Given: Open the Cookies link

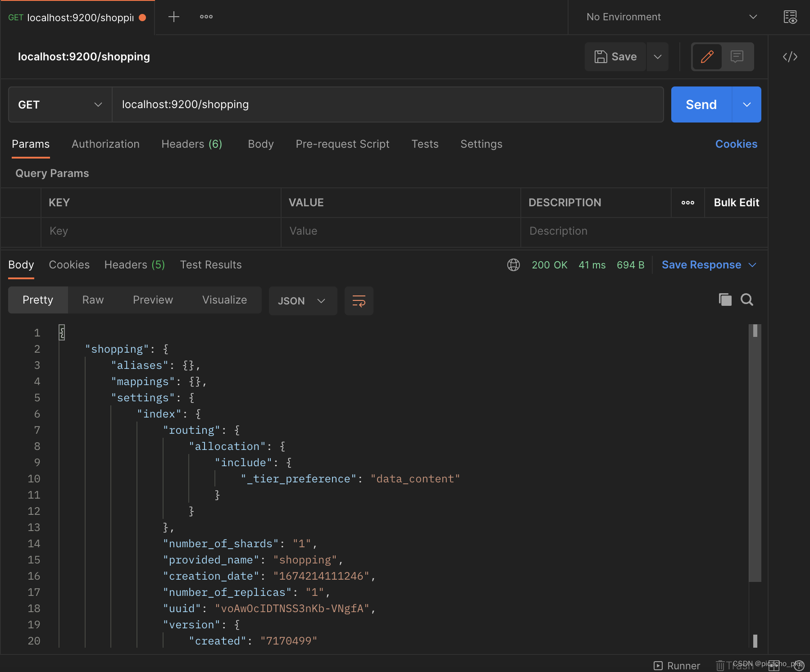Looking at the screenshot, I should [x=736, y=144].
